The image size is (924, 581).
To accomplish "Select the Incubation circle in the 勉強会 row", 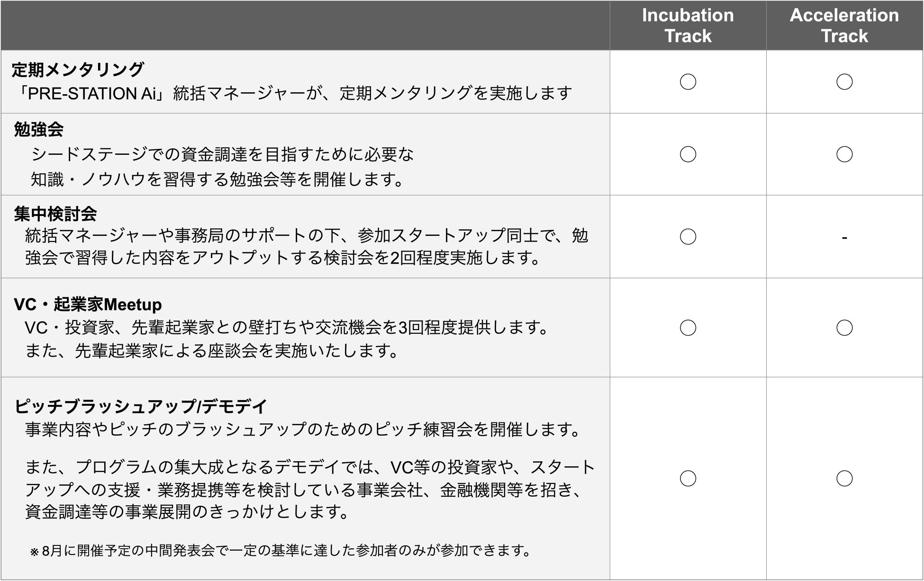I will [688, 154].
